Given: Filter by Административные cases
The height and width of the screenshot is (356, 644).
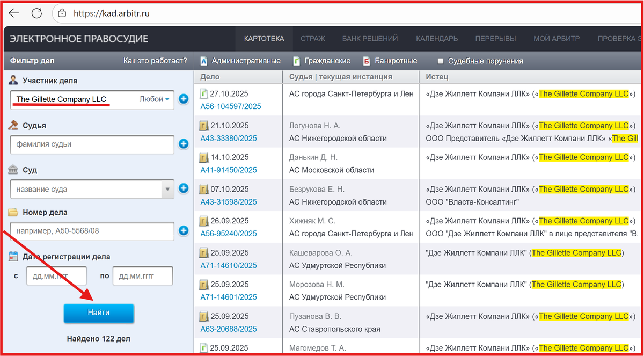Looking at the screenshot, I should (x=240, y=61).
